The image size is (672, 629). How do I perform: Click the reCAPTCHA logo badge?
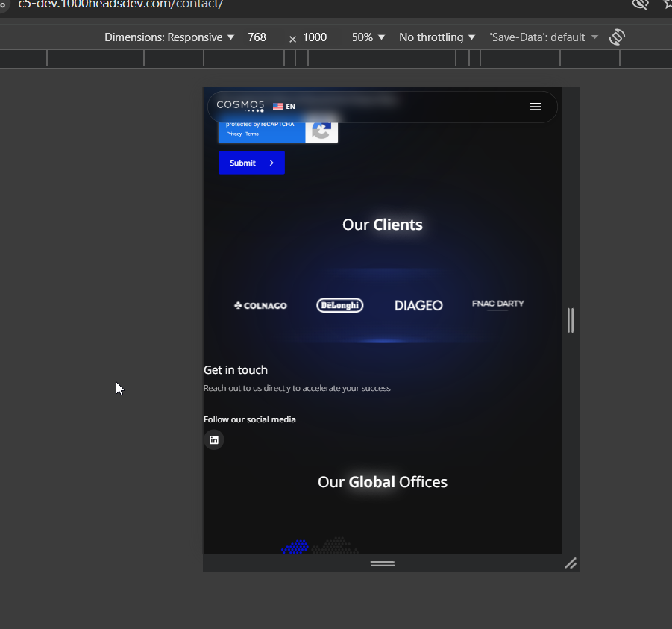[x=321, y=131]
